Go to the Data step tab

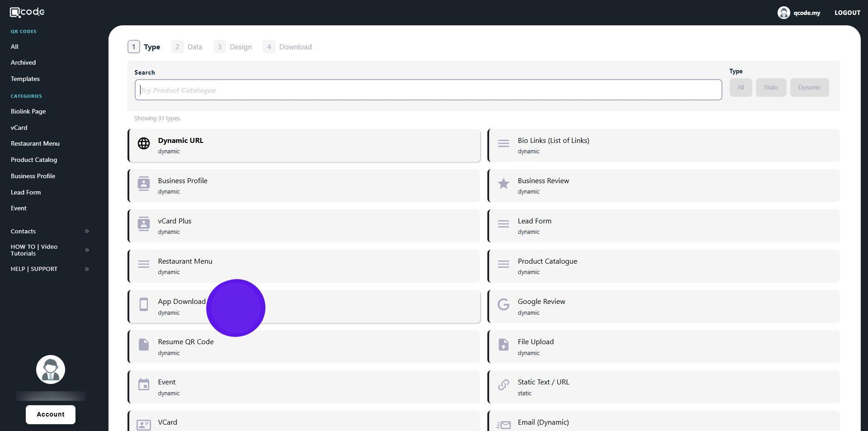tap(187, 47)
